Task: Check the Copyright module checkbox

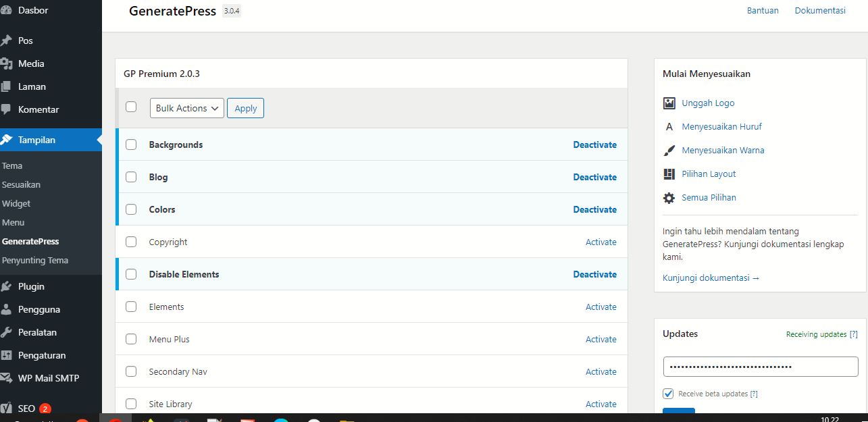Action: (131, 242)
